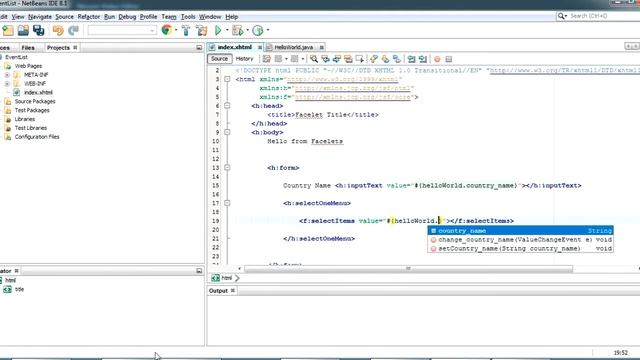This screenshot has height=360, width=640.
Task: Open the project configuration combo box
Action: click(x=122, y=30)
